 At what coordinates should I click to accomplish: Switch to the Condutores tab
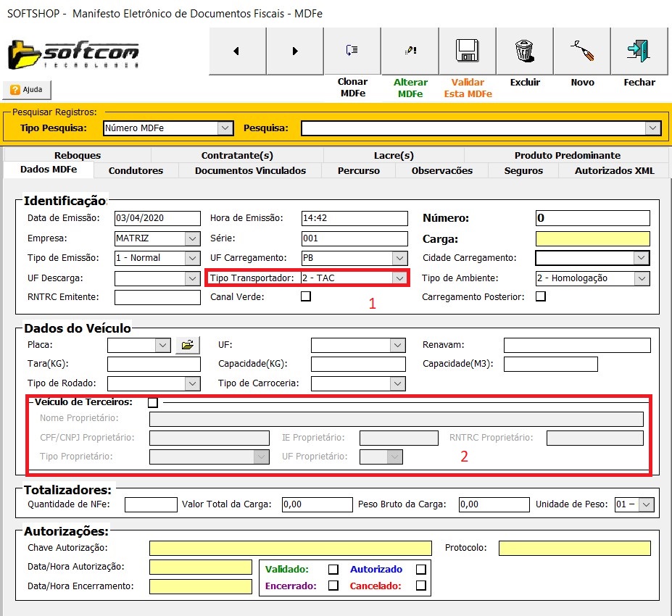click(136, 171)
